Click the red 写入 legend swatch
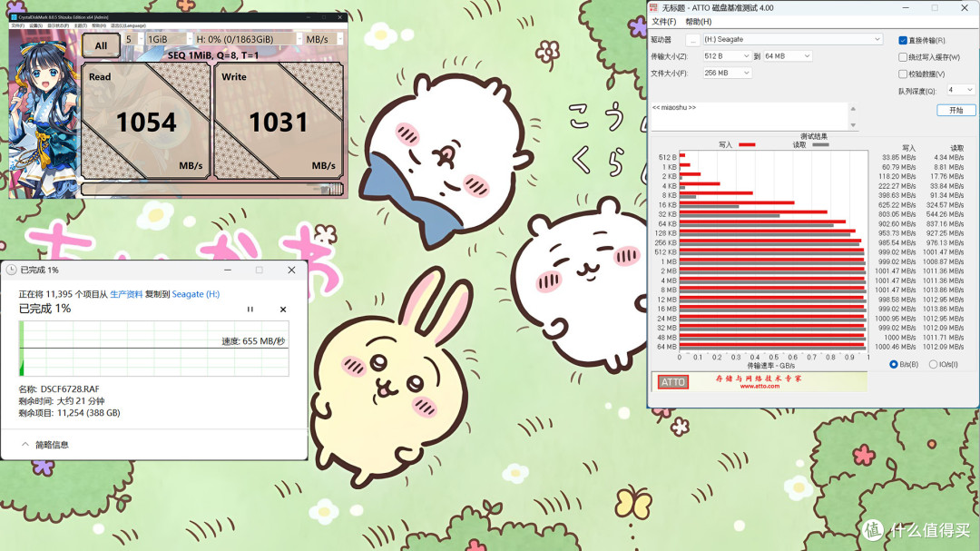Viewport: 980px width, 551px height. point(747,144)
